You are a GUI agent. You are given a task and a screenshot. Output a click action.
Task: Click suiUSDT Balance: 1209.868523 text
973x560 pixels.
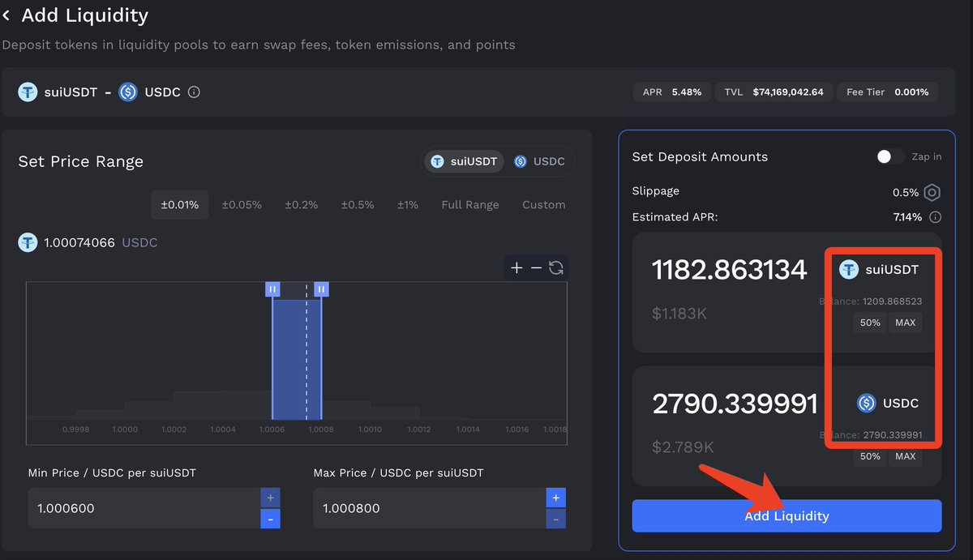[x=871, y=301]
